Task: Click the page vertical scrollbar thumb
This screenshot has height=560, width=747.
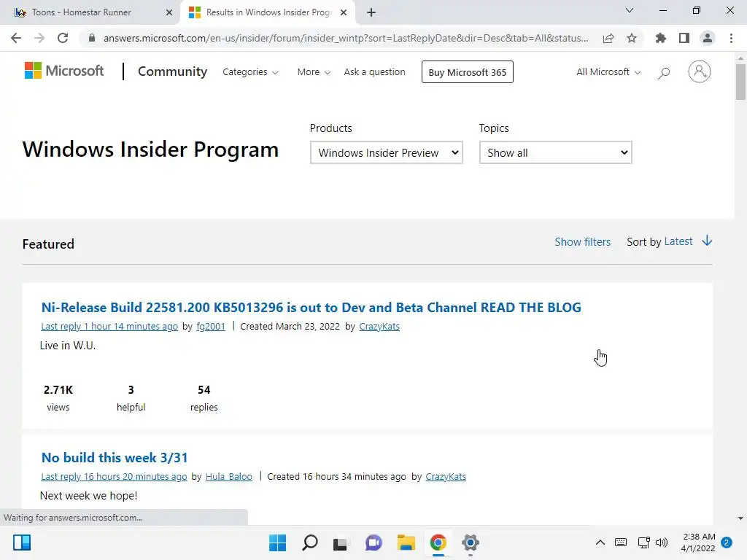Action: pyautogui.click(x=740, y=82)
